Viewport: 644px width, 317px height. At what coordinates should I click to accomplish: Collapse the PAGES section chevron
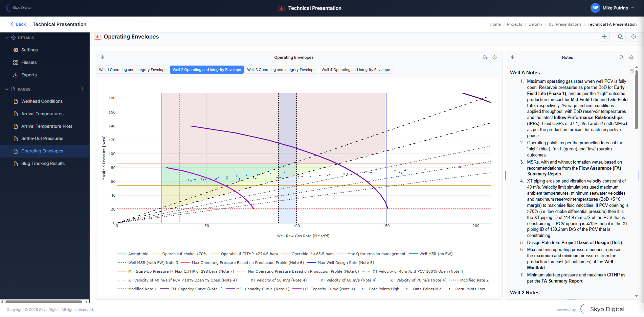[7, 89]
